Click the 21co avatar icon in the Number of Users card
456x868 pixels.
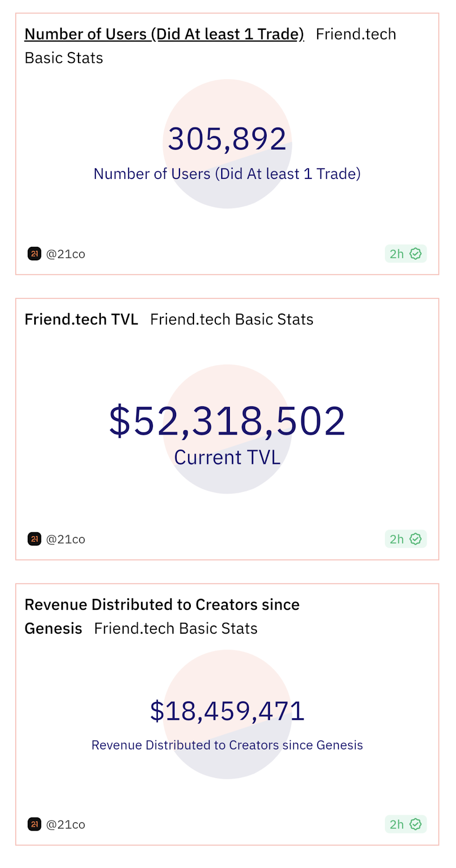(34, 254)
